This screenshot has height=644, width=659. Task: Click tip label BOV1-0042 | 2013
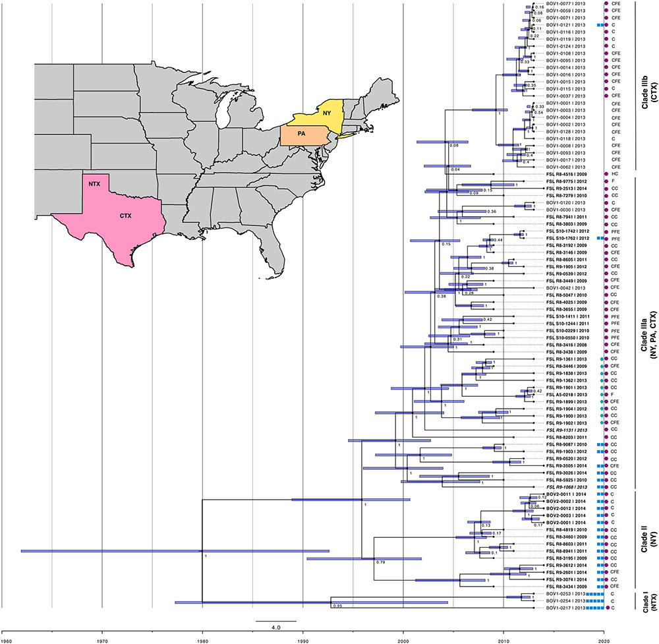point(565,288)
